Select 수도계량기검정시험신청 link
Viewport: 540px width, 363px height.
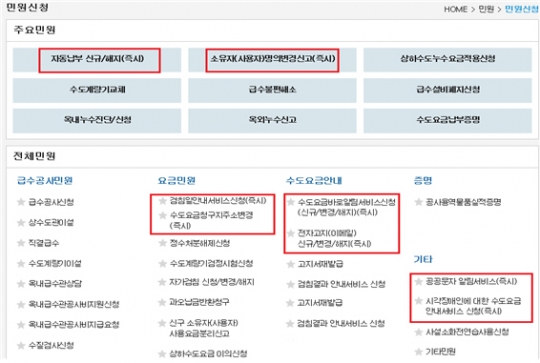[211, 264]
